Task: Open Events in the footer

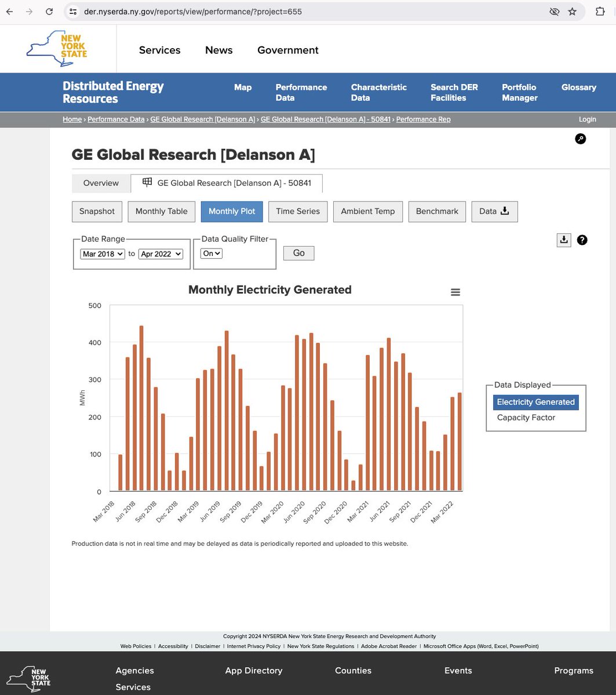Action: [x=458, y=671]
